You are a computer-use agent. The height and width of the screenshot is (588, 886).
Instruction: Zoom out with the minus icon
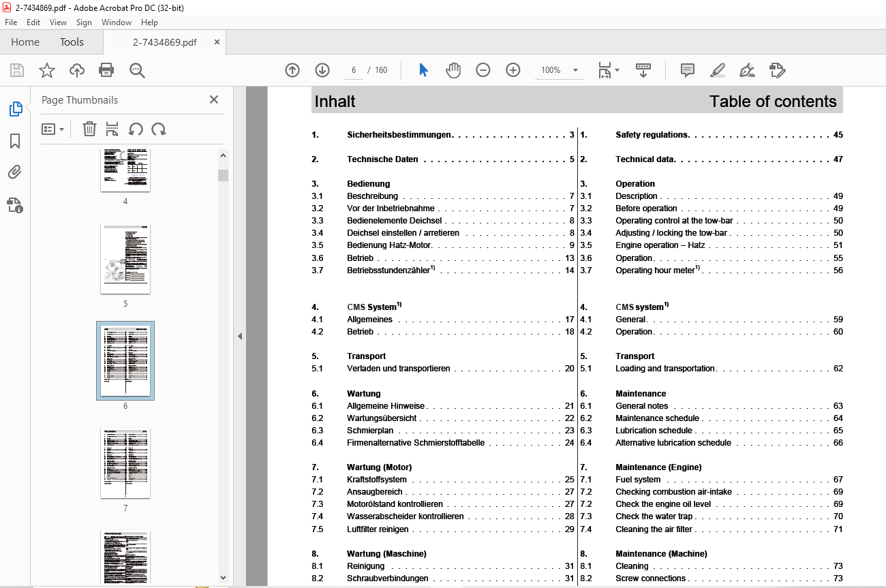(483, 70)
